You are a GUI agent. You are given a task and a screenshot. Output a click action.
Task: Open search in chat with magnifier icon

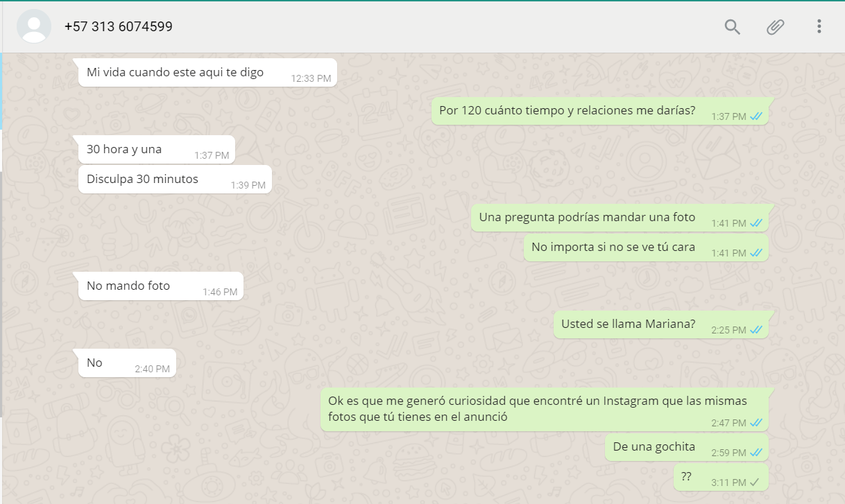click(x=732, y=27)
